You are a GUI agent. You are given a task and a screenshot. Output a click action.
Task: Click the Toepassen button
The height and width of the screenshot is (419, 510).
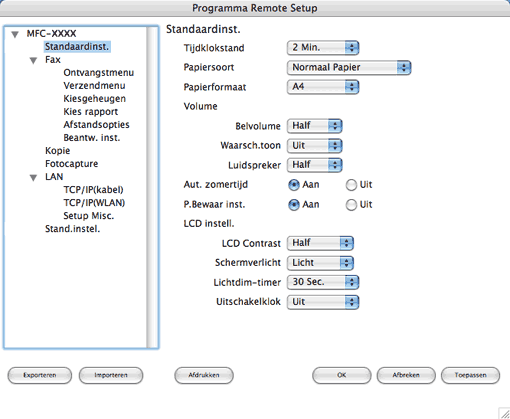tap(470, 375)
